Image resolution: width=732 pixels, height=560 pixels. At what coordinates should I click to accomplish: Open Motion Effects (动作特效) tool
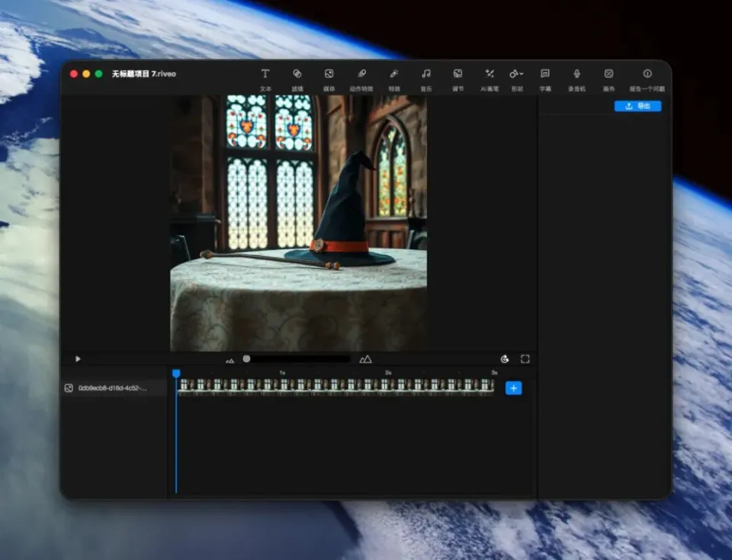pyautogui.click(x=361, y=75)
